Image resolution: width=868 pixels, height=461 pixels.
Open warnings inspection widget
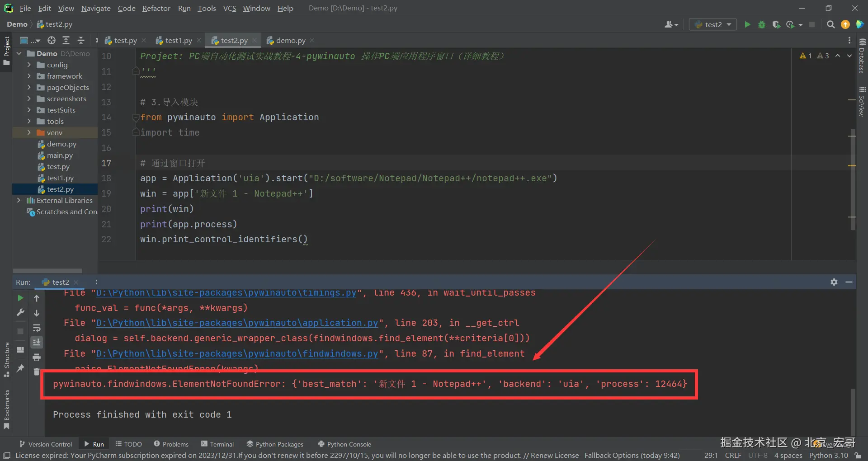[814, 56]
